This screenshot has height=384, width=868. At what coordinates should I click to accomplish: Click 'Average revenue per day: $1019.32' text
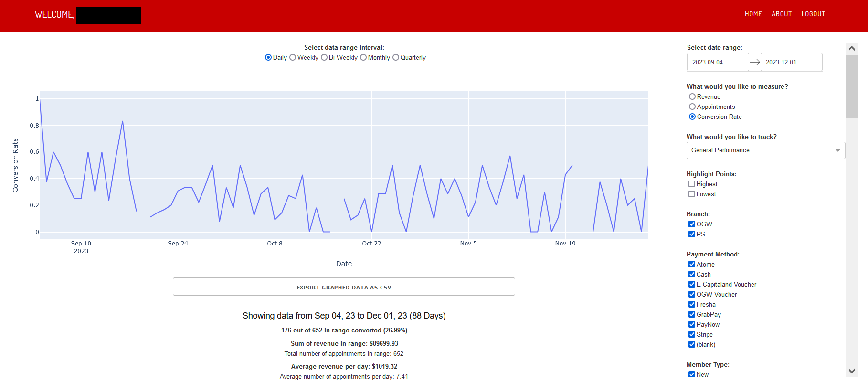(344, 366)
